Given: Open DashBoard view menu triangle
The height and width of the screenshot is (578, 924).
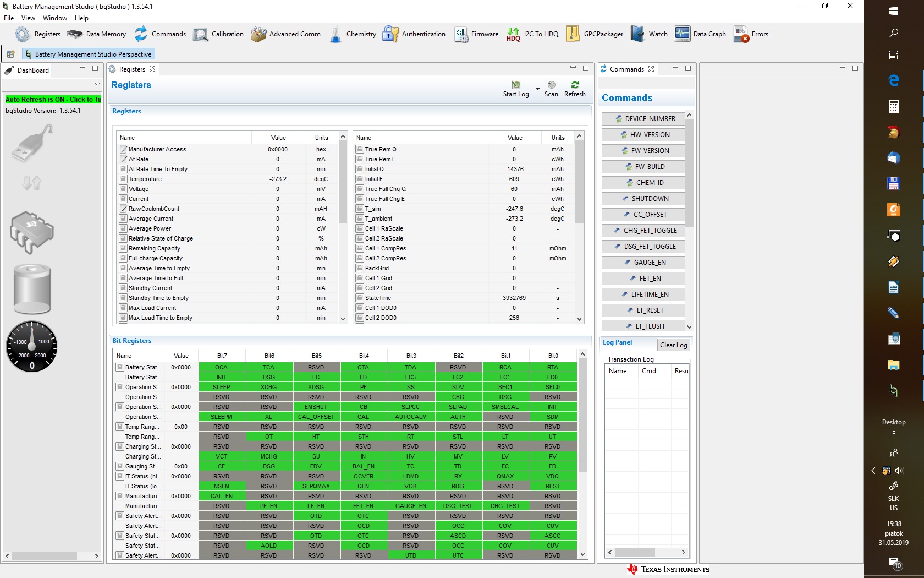Looking at the screenshot, I should point(97,84).
